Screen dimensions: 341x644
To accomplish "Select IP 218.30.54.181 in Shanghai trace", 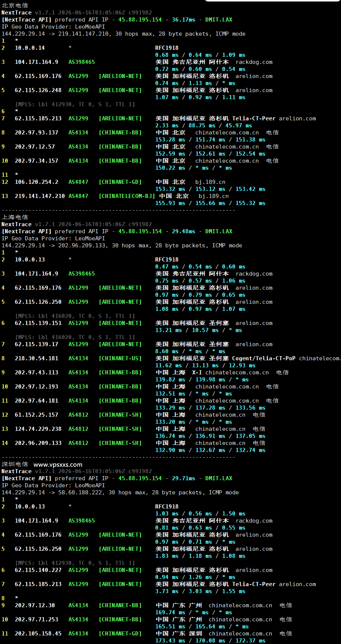I will 36,358.
